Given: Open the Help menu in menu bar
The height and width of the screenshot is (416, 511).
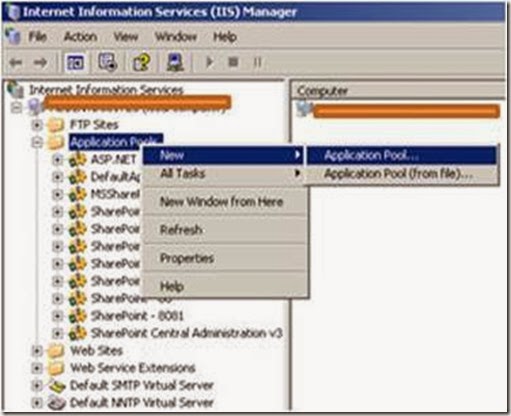Looking at the screenshot, I should pyautogui.click(x=225, y=37).
